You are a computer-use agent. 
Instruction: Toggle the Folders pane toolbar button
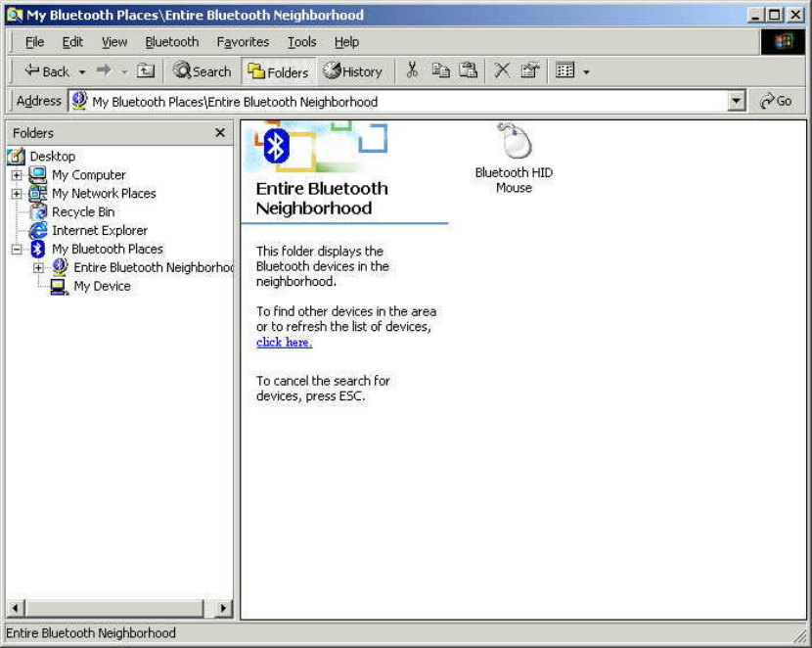pos(278,71)
